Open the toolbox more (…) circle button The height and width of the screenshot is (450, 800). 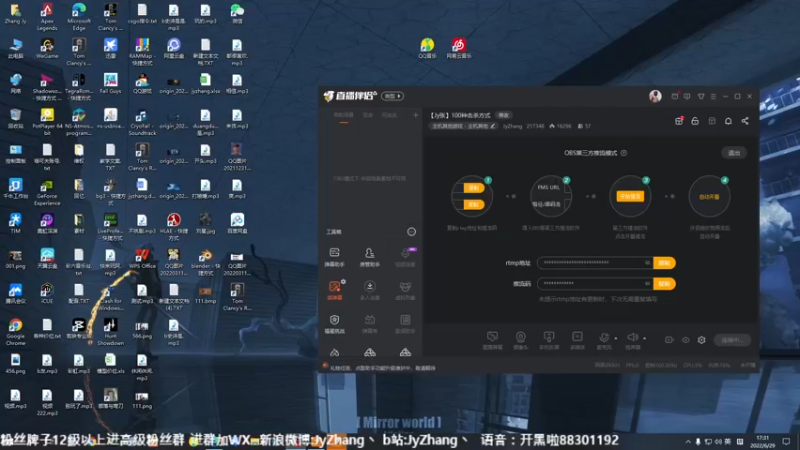click(x=411, y=232)
